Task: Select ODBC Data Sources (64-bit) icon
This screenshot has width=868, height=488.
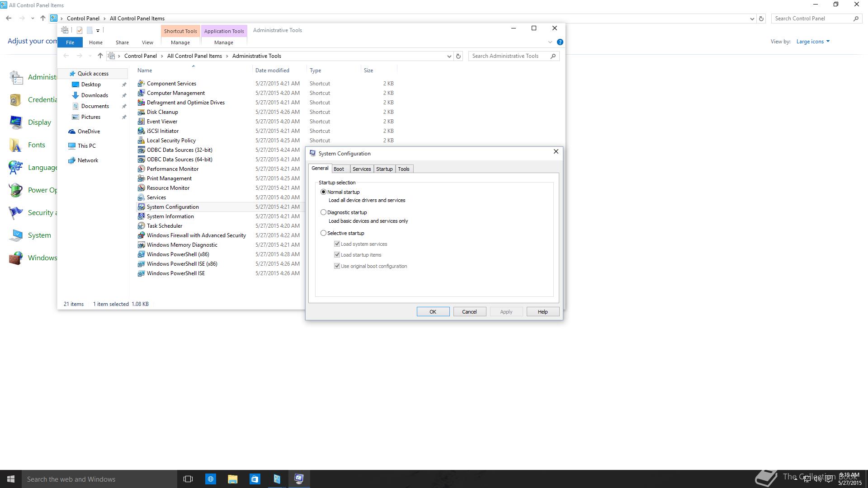Action: 141,160
